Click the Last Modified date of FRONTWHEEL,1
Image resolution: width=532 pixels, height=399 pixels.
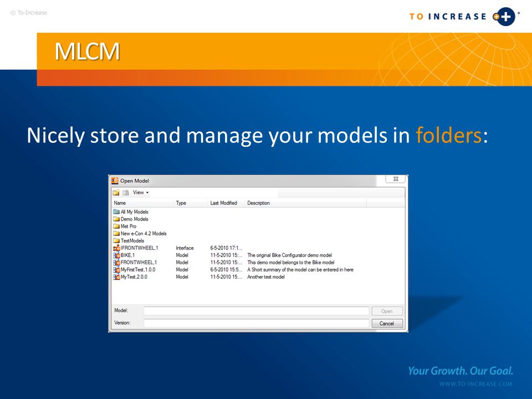click(226, 262)
